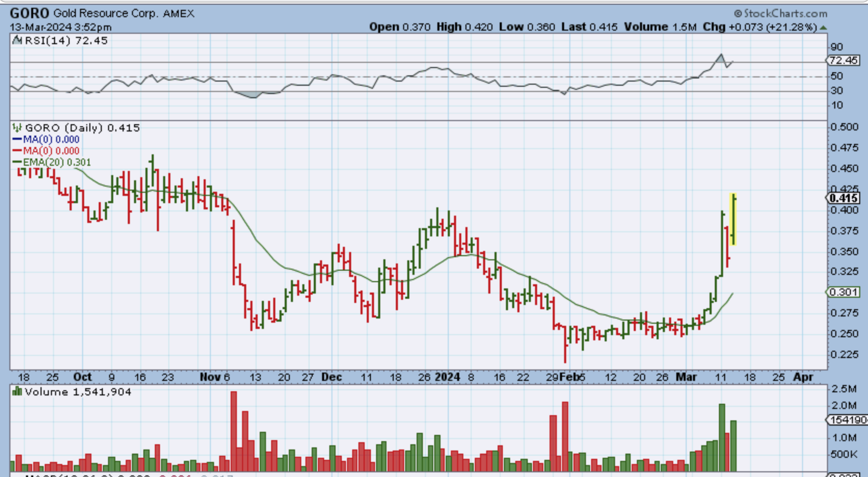Click the Dec label on the date axis
Image resolution: width=868 pixels, height=477 pixels.
(331, 377)
